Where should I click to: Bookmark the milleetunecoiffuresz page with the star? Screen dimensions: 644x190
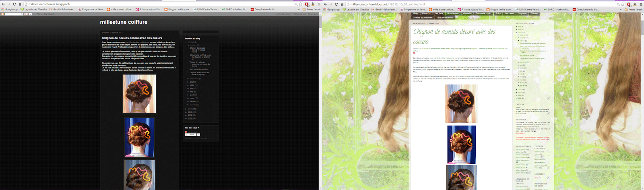tap(300, 4)
